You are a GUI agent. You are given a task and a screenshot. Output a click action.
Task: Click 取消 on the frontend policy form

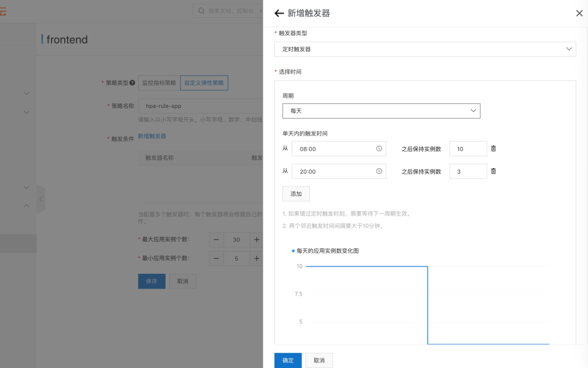[x=182, y=281]
